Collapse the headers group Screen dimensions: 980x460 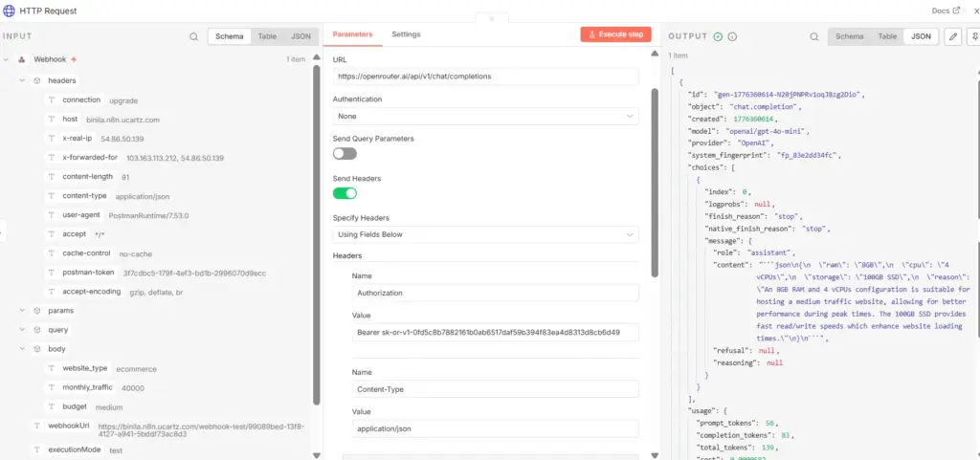[22, 80]
